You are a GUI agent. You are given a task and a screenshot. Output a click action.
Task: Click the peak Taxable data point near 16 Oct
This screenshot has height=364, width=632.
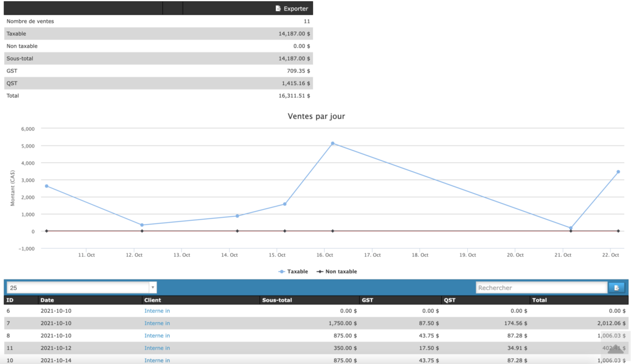(x=333, y=144)
